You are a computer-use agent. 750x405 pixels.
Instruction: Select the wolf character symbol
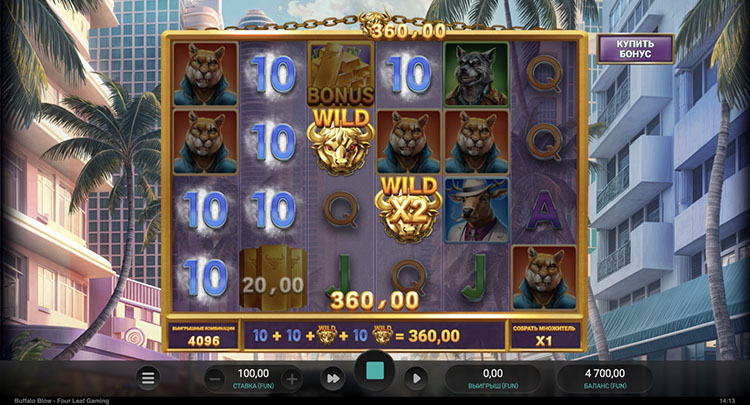(476, 74)
